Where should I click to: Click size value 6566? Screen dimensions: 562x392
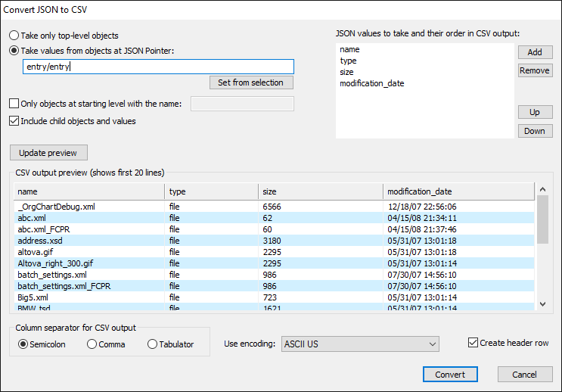click(x=272, y=207)
